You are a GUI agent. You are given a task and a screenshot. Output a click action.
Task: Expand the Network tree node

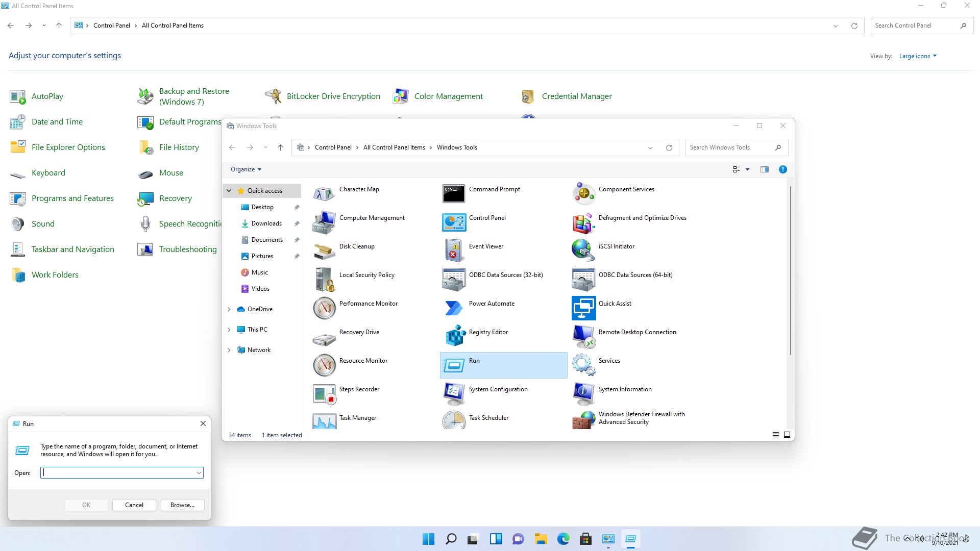229,350
